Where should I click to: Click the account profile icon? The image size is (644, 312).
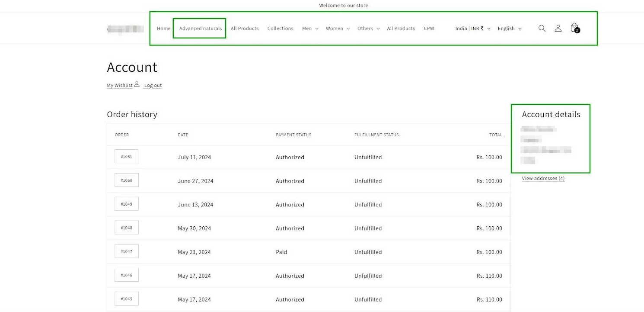[558, 28]
